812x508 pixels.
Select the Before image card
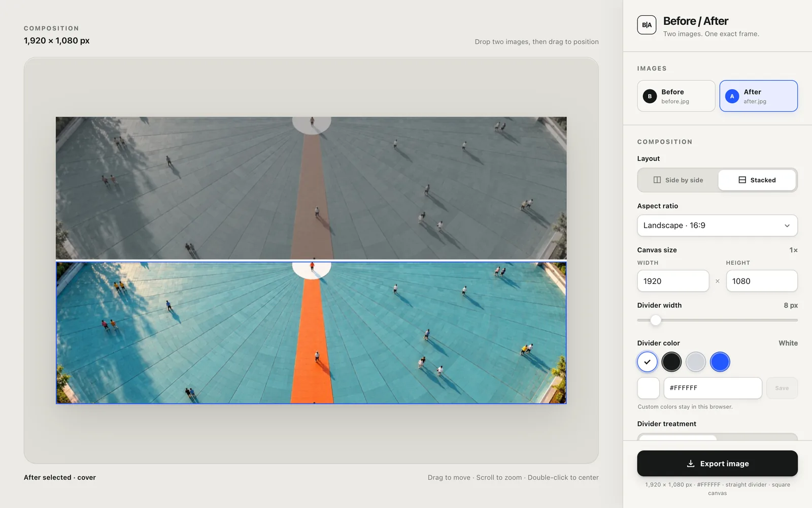(x=676, y=96)
